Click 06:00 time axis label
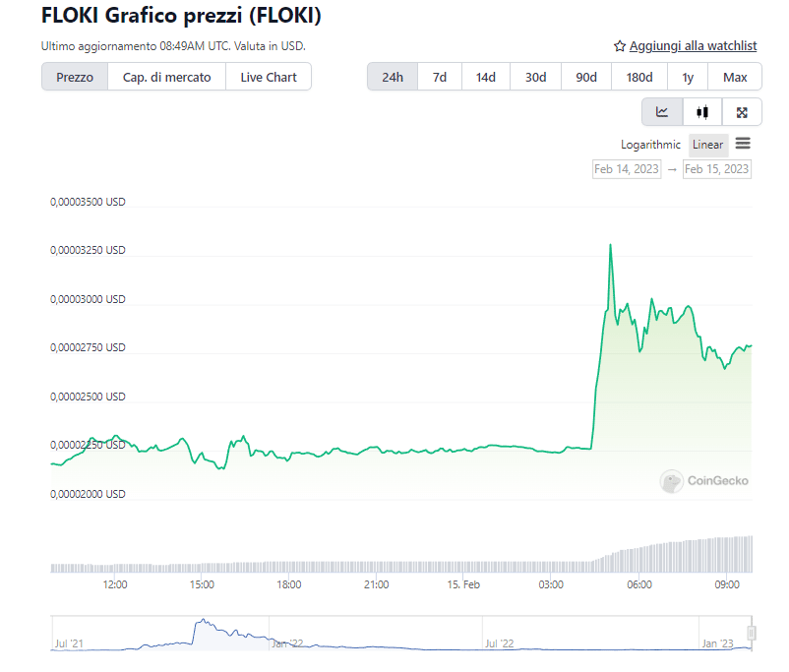Image resolution: width=789 pixels, height=672 pixels. pyautogui.click(x=639, y=584)
